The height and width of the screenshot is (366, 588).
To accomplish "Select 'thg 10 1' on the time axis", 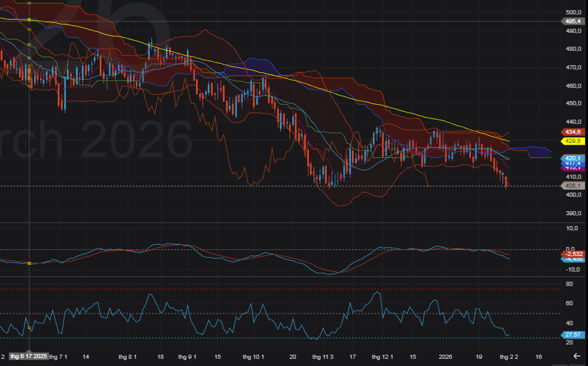I will [255, 356].
